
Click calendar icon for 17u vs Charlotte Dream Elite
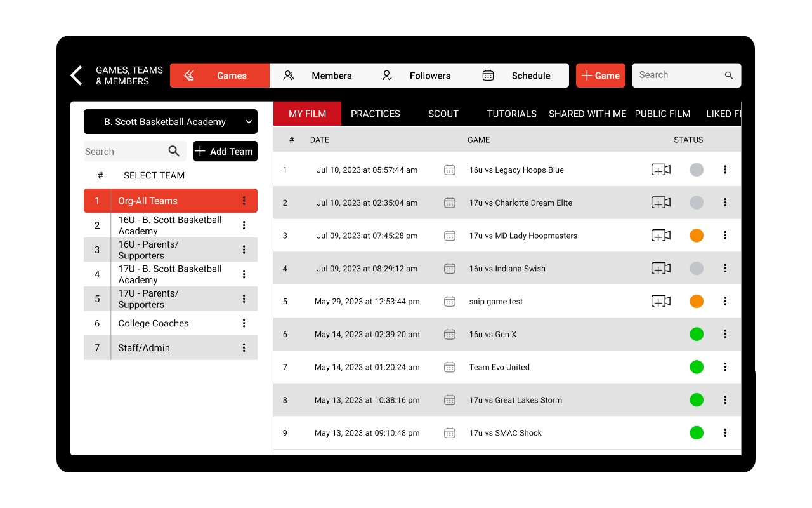[450, 203]
